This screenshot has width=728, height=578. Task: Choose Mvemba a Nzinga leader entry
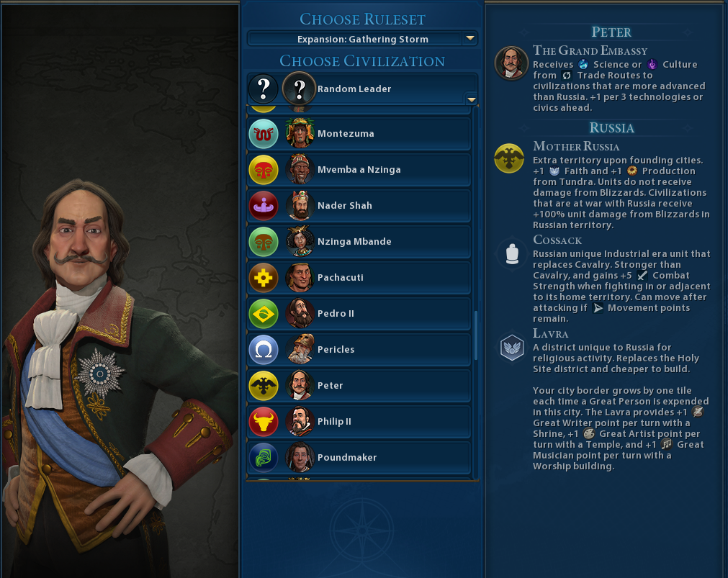click(x=359, y=169)
